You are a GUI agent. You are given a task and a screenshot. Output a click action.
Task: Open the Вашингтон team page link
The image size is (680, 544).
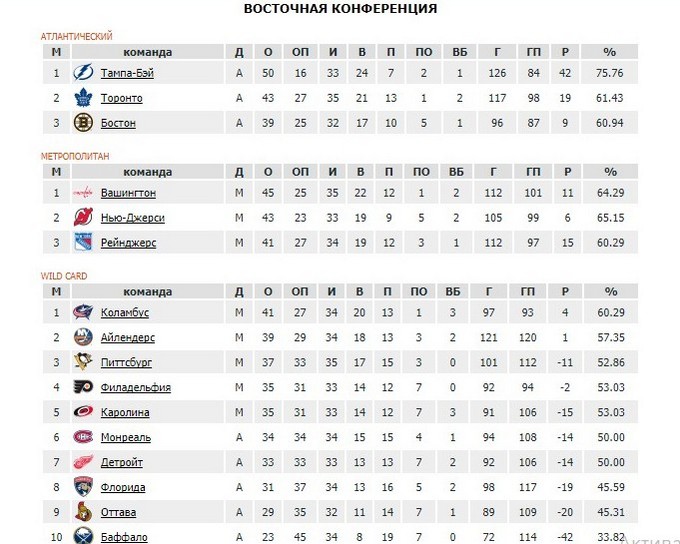(x=128, y=193)
